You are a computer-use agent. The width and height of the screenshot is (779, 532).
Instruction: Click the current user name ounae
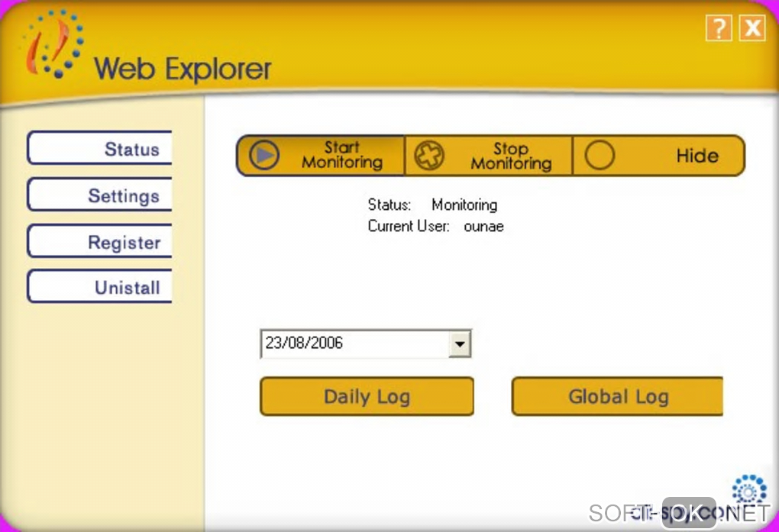pos(483,227)
